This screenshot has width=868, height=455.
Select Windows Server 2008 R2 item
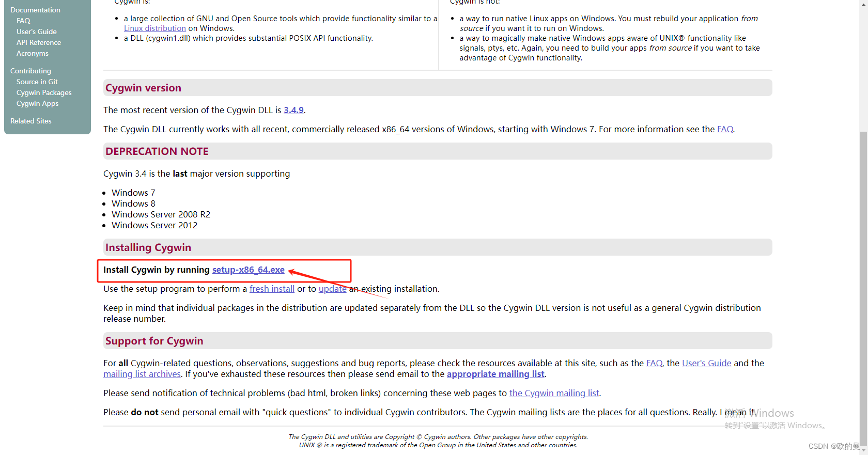(161, 214)
